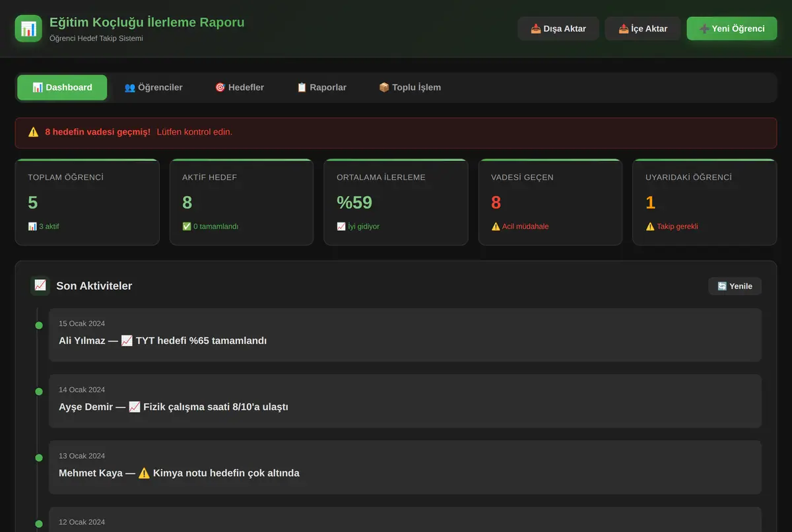This screenshot has width=792, height=532.
Task: Select the Vadesi Geçen stat card
Action: (550, 202)
